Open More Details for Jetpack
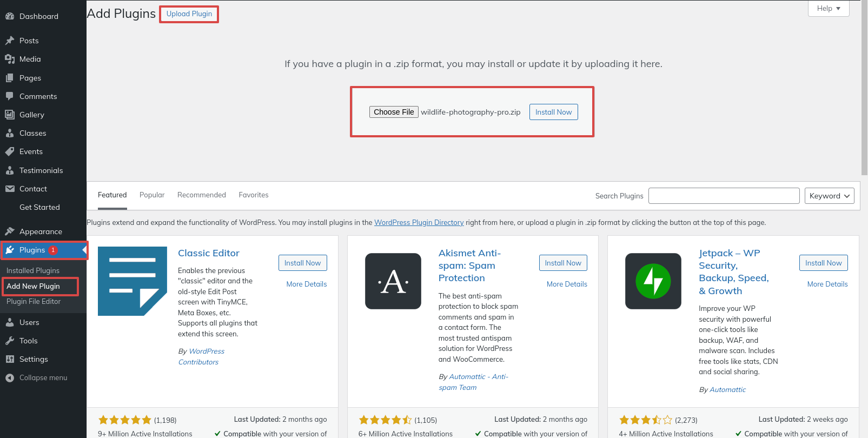Viewport: 868px width, 438px height. pos(827,284)
